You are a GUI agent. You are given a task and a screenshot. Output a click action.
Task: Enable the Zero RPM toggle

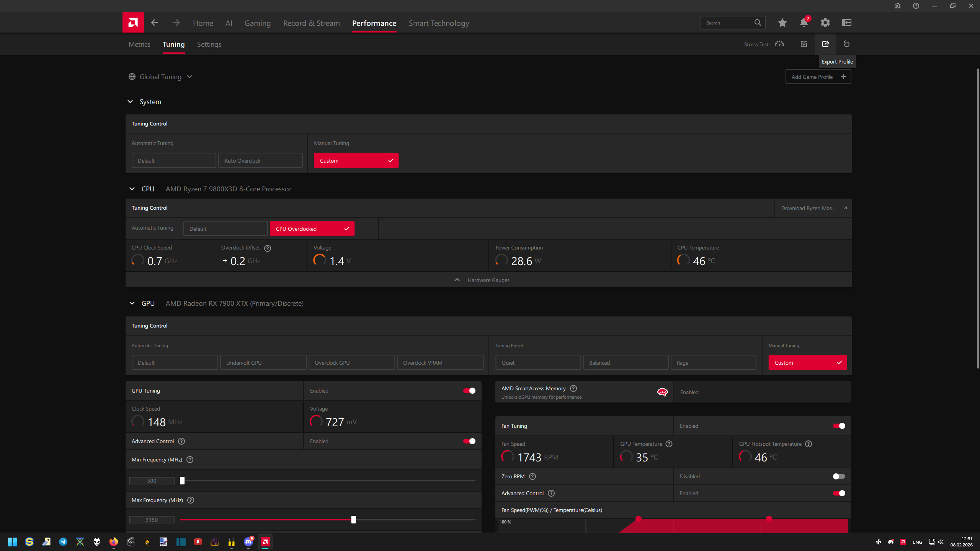[838, 476]
